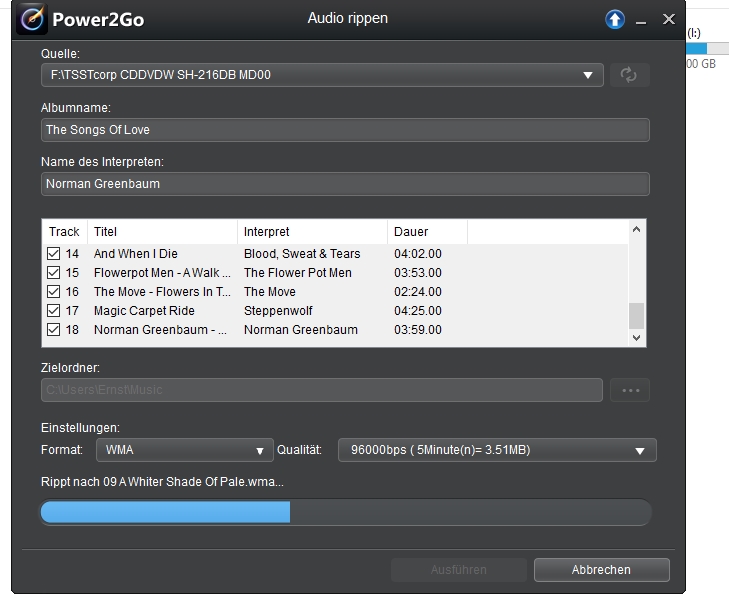This screenshot has height=599, width=729.
Task: Click the disabled Ausführen button
Action: click(x=458, y=570)
